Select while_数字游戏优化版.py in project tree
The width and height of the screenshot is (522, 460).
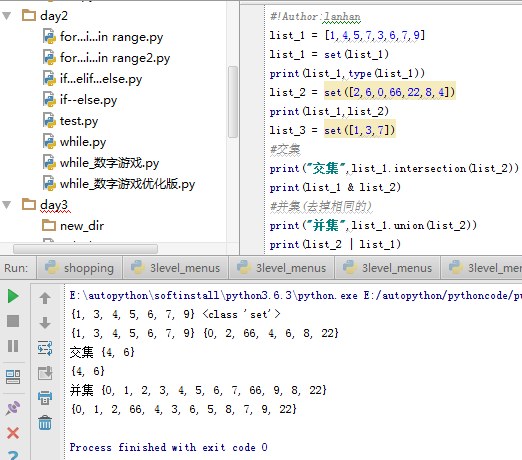[127, 184]
